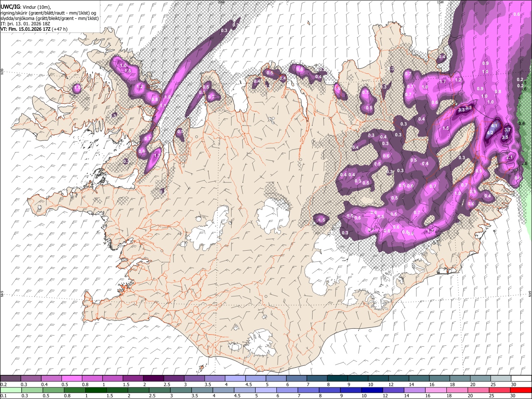Click the '15W' longitude label at the top edge

tap(440, 2)
